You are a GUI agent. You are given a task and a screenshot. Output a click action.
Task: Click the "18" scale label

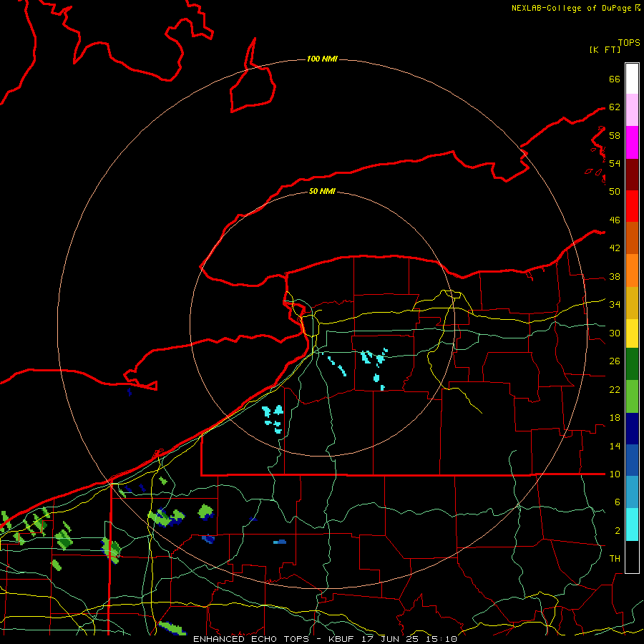615,418
